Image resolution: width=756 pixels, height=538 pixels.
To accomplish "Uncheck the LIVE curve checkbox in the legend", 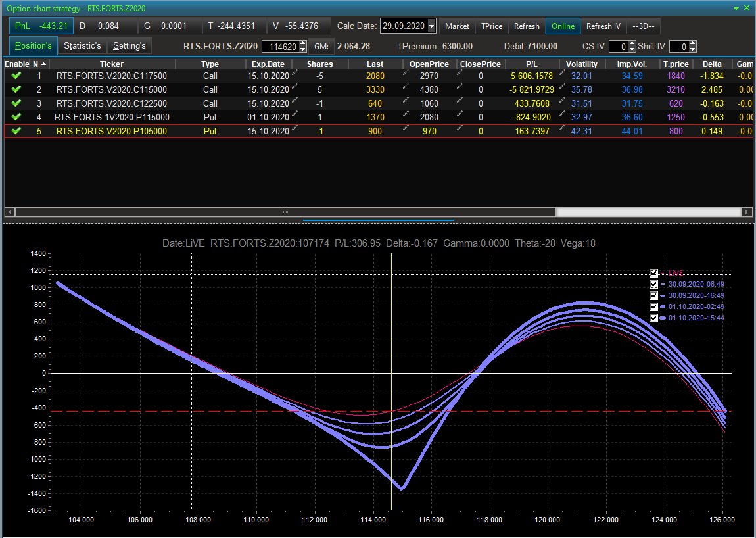I will point(653,273).
